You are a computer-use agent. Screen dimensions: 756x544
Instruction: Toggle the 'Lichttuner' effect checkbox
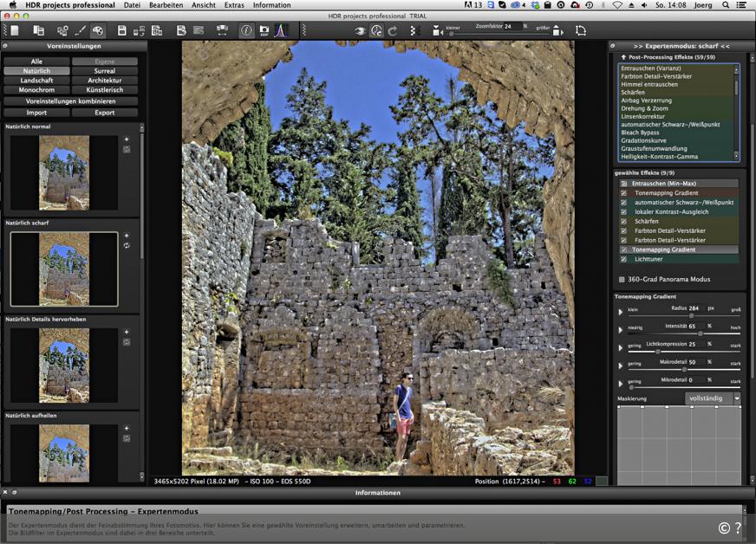tap(624, 259)
